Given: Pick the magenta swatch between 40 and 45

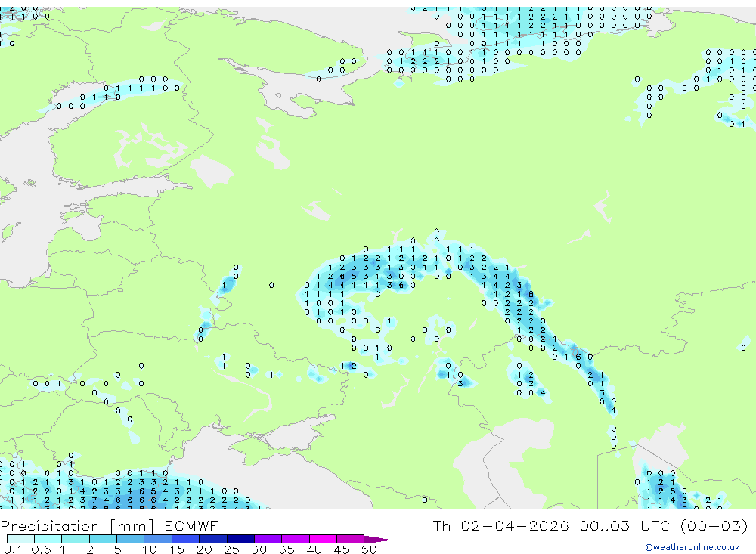Looking at the screenshot, I should click(323, 539).
